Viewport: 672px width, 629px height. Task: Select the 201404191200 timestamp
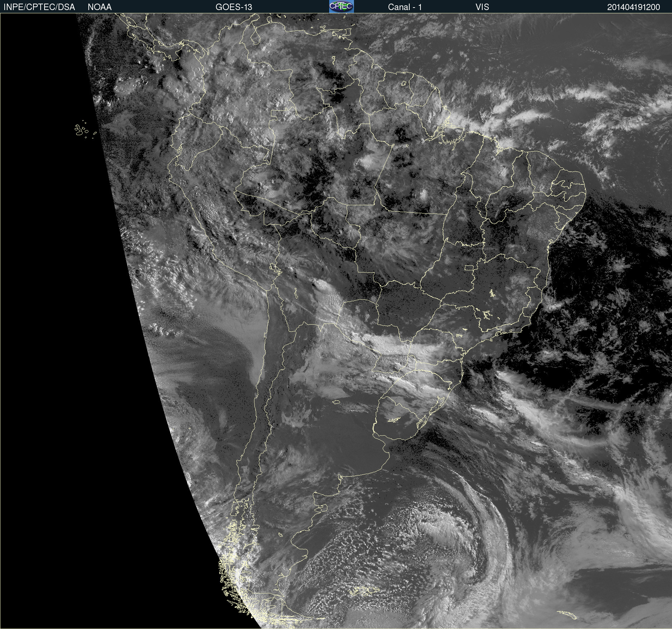click(x=634, y=7)
